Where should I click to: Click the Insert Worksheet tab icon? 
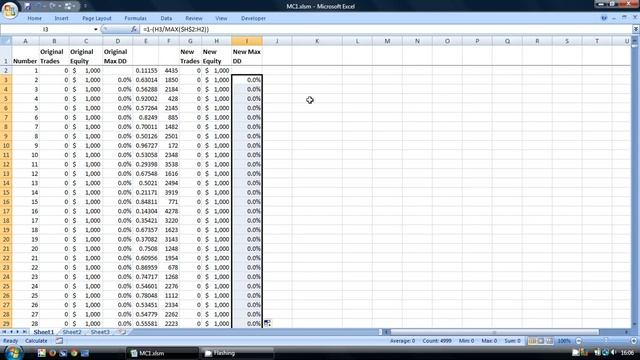click(122, 332)
